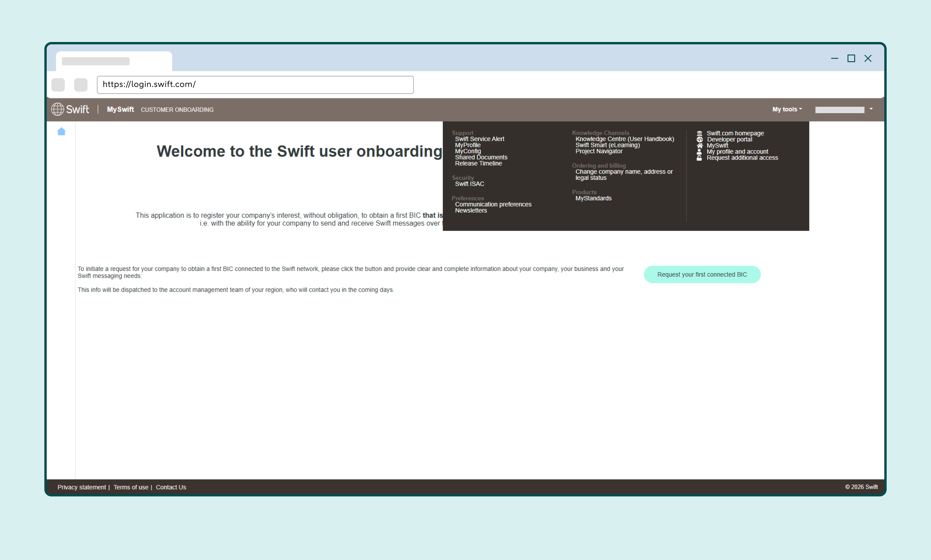Screen dimensions: 931x560
Task: Choose Shared Documents
Action: (481, 157)
